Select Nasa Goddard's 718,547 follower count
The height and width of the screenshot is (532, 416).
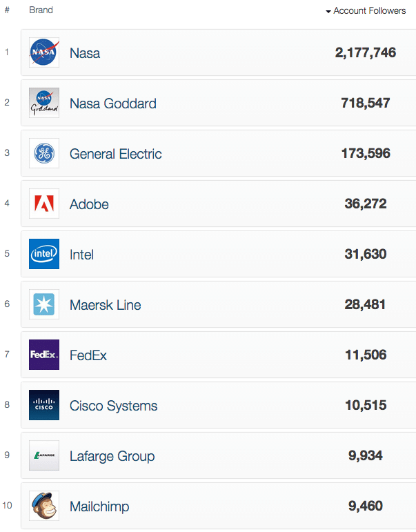pyautogui.click(x=366, y=103)
